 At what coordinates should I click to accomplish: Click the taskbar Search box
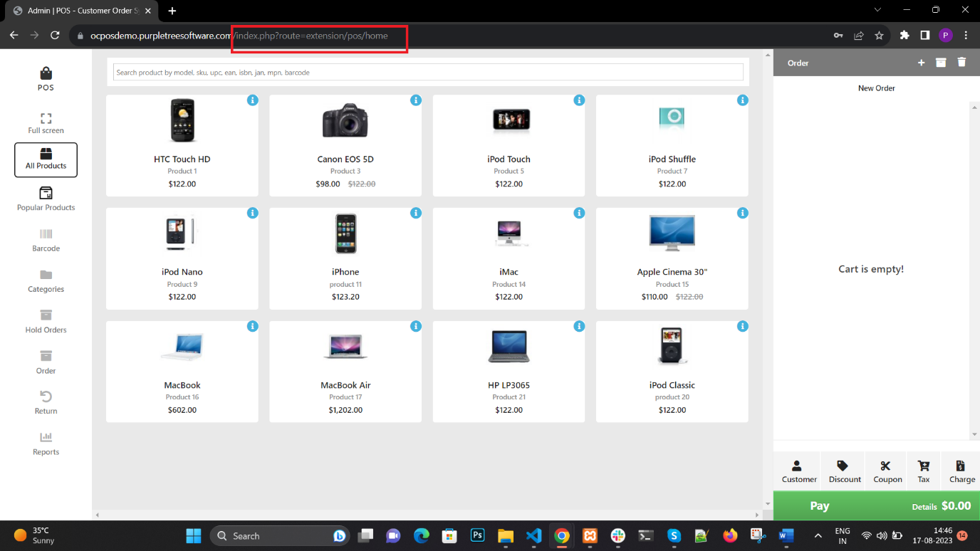(281, 535)
